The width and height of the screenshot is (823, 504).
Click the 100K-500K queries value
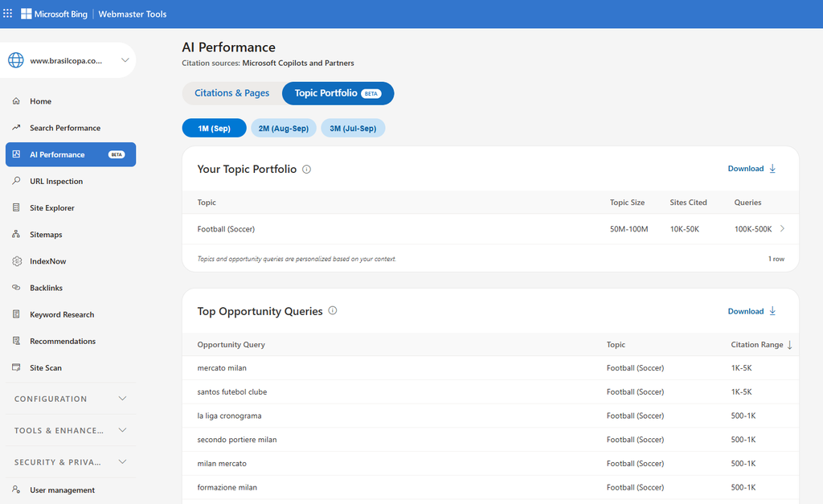[x=752, y=229]
